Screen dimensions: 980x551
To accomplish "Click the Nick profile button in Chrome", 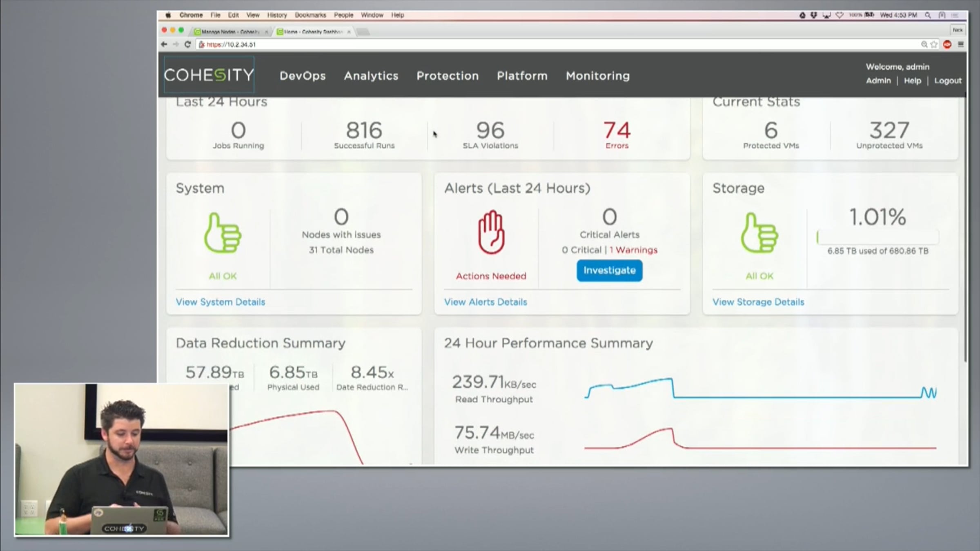I will coord(958,30).
